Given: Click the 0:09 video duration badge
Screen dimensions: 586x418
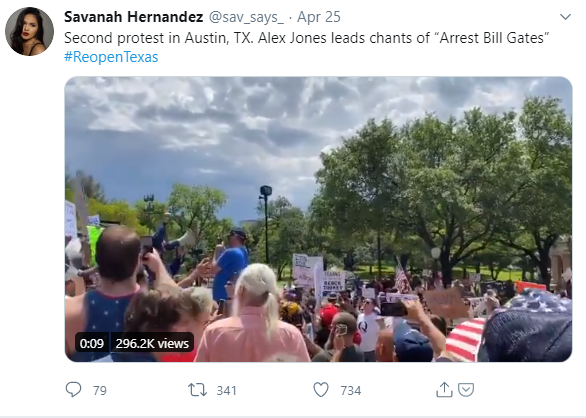Looking at the screenshot, I should point(92,343).
